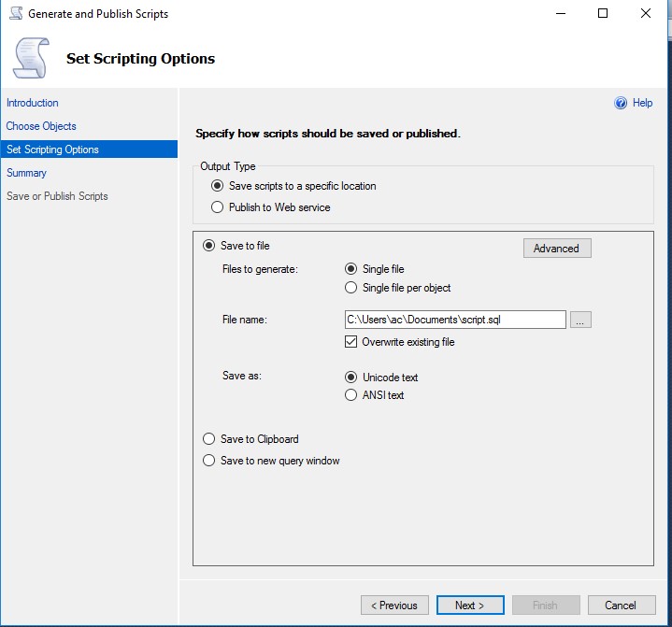The height and width of the screenshot is (627, 672).
Task: Click the scroll icon in the title bar
Action: coord(14,14)
